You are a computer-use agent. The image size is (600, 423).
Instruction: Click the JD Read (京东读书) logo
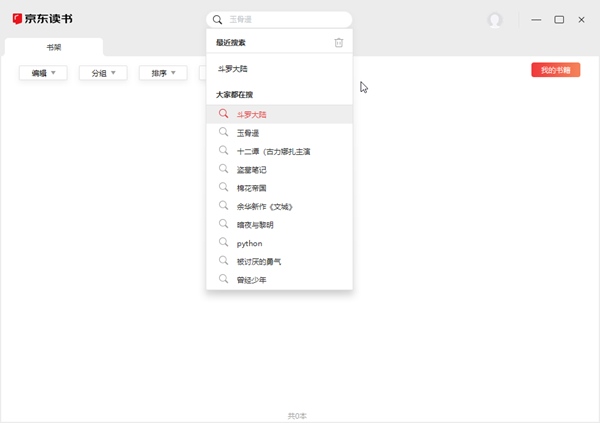[x=42, y=19]
